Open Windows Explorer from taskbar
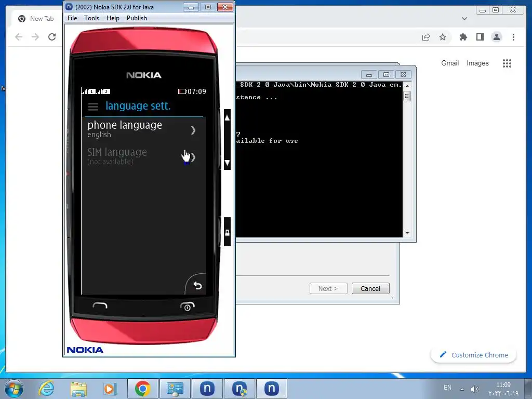The width and height of the screenshot is (532, 399). coord(78,389)
